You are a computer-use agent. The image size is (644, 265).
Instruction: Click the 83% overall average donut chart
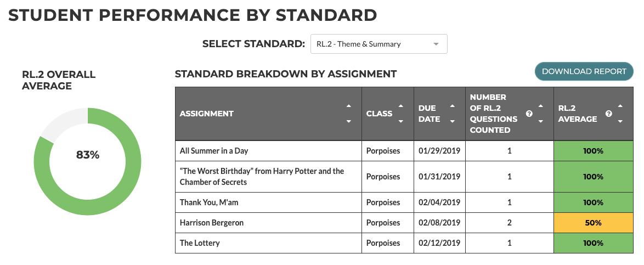[x=88, y=155]
